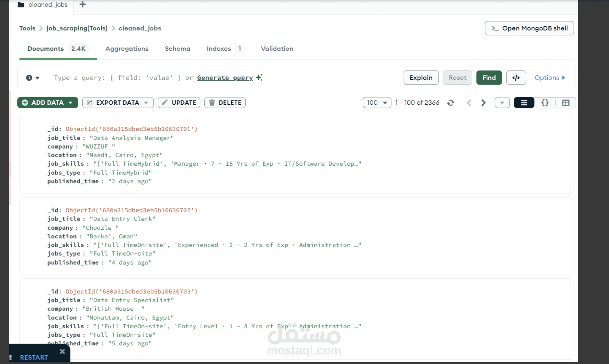Go to next page of documents
609x364 pixels.
(x=483, y=103)
